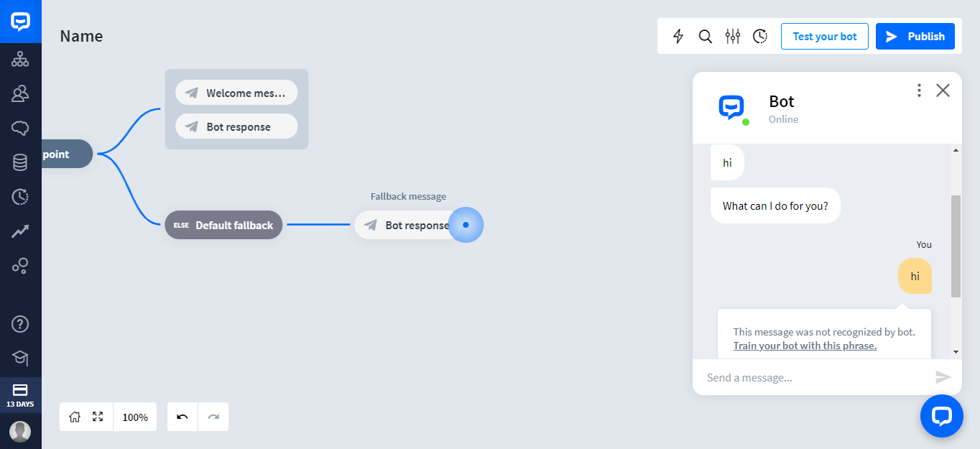Screen dimensions: 980x449
Task: Open the Train your bot with this phrase link
Action: coord(805,346)
